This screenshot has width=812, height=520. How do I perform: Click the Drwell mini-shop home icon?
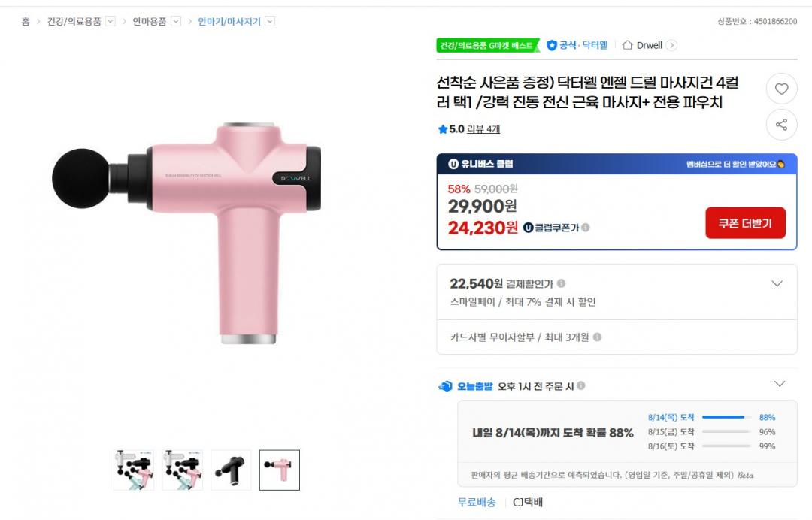click(627, 45)
